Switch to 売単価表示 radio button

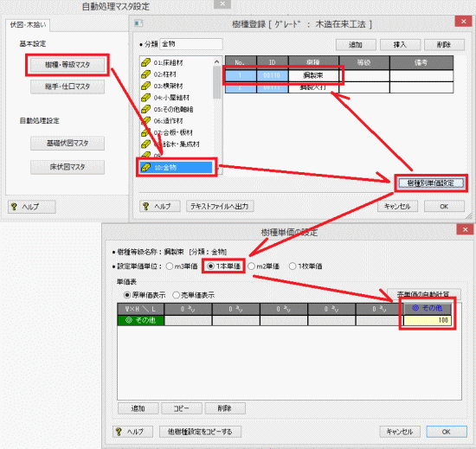[x=176, y=295]
